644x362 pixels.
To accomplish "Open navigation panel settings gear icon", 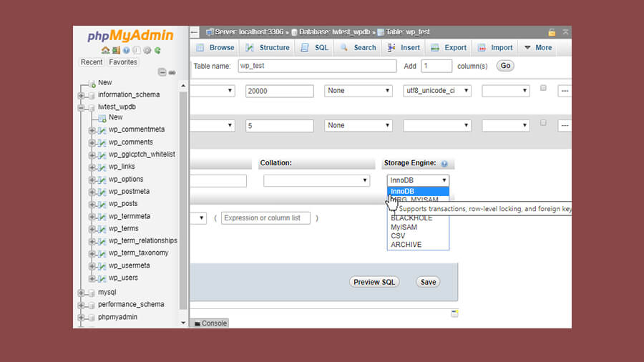I will pos(147,51).
